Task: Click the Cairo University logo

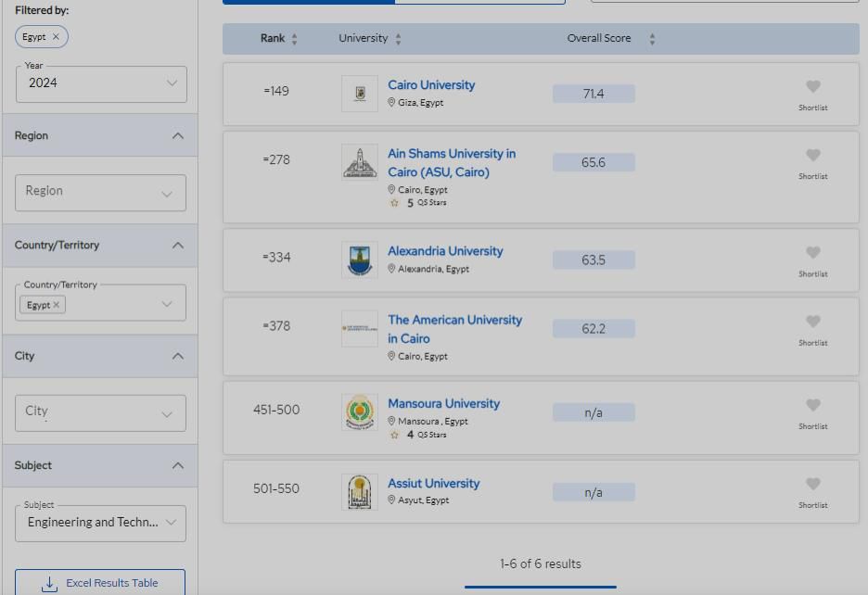Action: (x=360, y=94)
